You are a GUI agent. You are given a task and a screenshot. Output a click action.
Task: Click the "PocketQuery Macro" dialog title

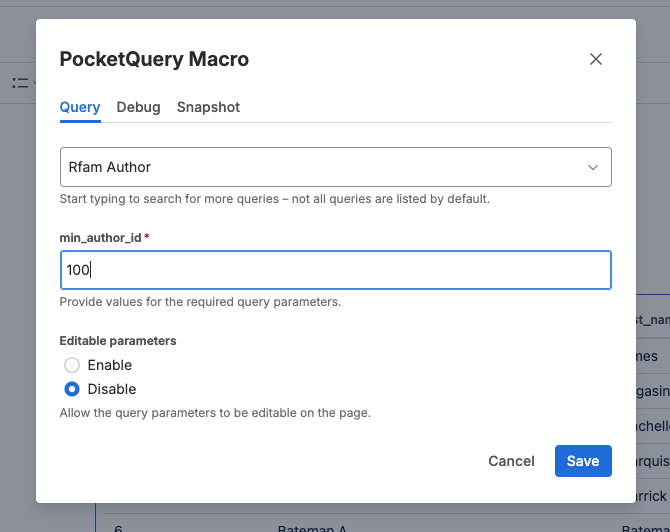tap(154, 59)
